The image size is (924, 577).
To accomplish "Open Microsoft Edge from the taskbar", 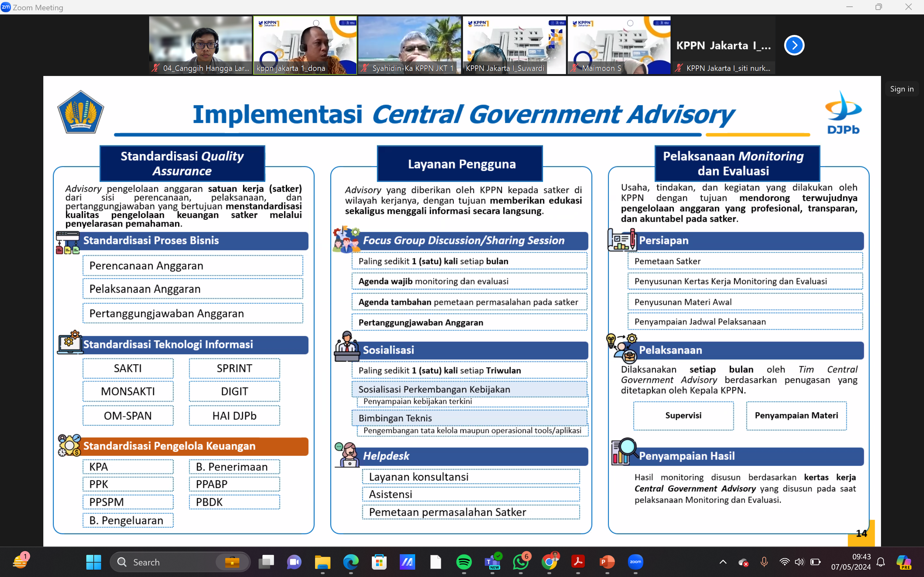I will (x=350, y=562).
